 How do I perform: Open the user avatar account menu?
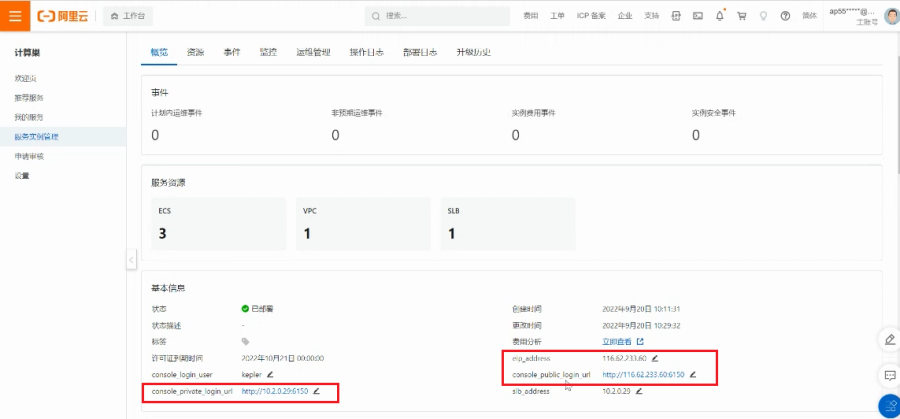pos(892,16)
